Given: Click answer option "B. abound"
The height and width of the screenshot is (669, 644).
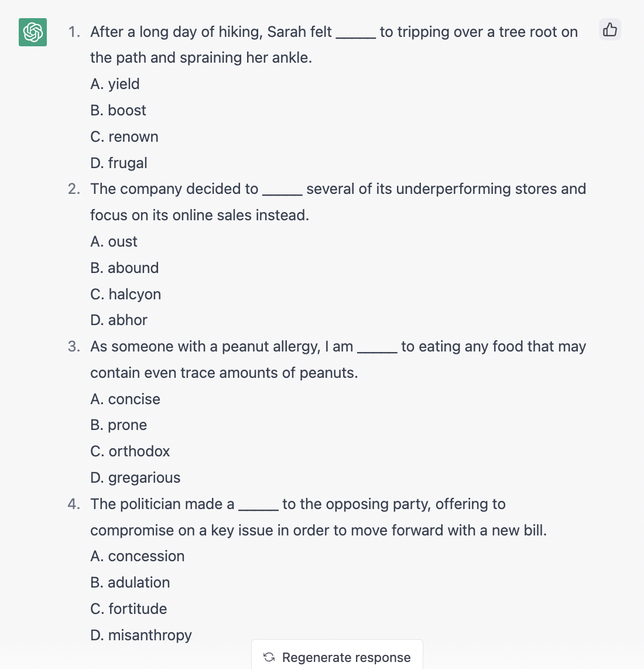Looking at the screenshot, I should tap(125, 268).
